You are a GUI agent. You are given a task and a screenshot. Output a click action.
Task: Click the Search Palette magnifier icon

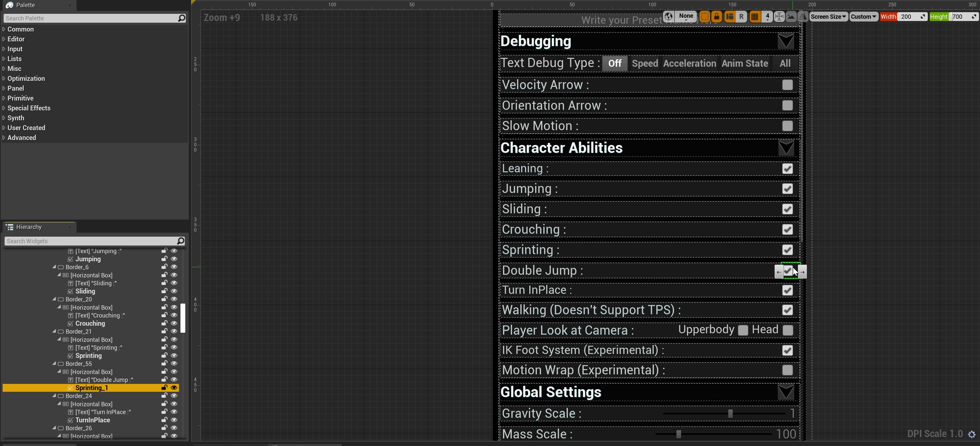182,18
